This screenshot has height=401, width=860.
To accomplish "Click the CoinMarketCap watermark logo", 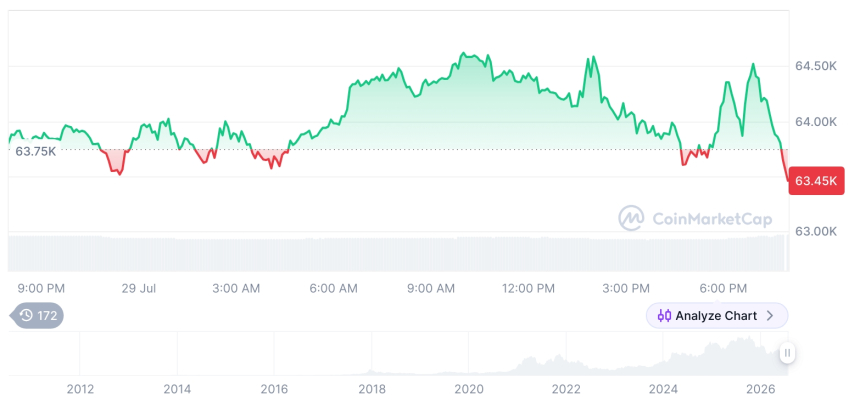I will click(631, 218).
